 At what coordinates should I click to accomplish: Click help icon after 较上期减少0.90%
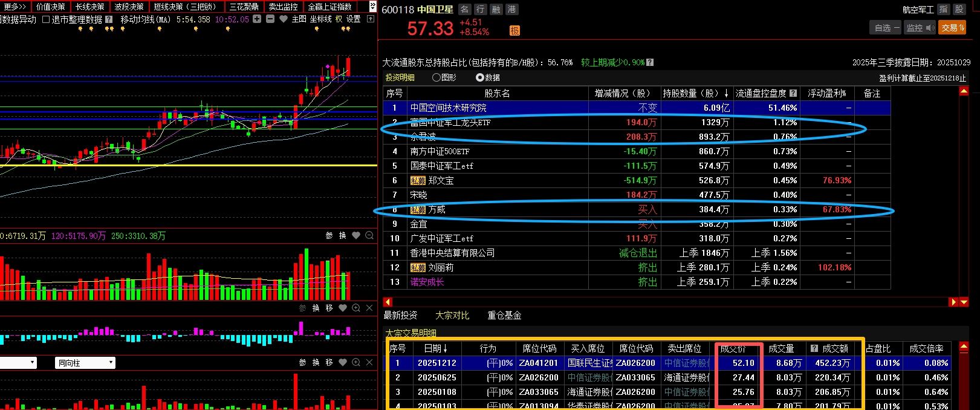(x=650, y=62)
